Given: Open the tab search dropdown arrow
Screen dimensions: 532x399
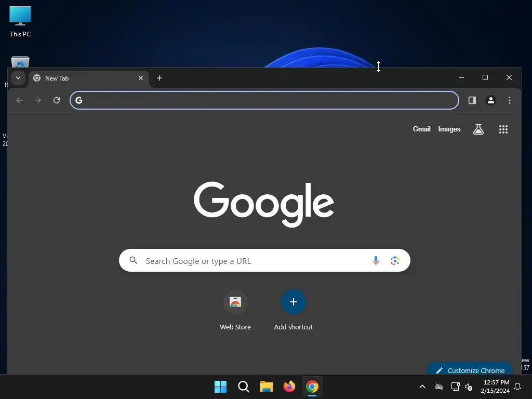Looking at the screenshot, I should pyautogui.click(x=18, y=78).
